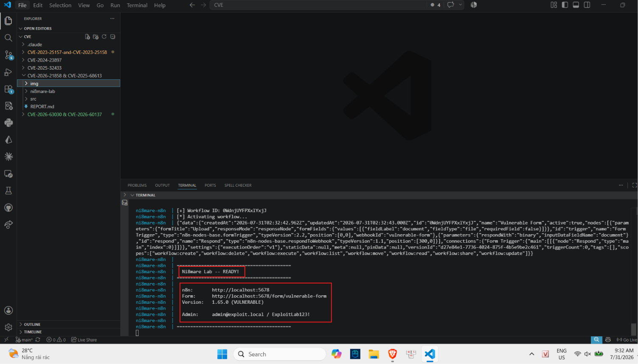Open the GitHub icon in activity bar
The width and height of the screenshot is (638, 364).
coord(8,207)
